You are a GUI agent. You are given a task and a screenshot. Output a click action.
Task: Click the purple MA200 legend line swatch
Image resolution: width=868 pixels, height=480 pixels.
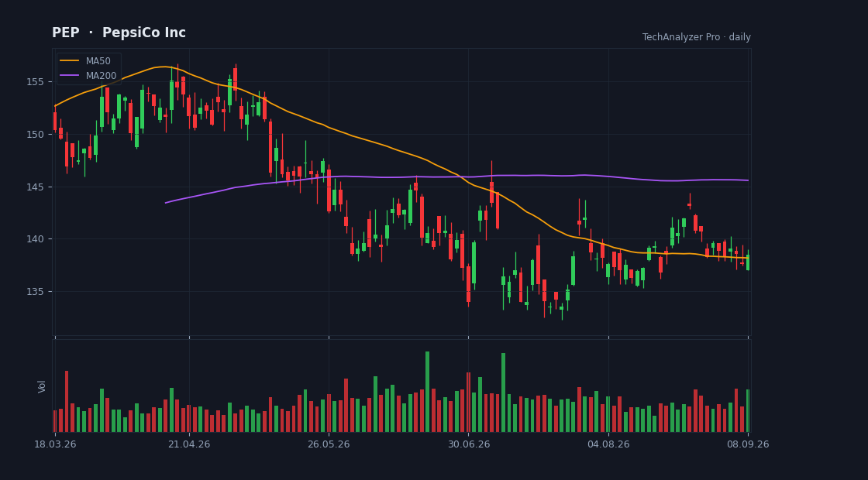coord(69,75)
